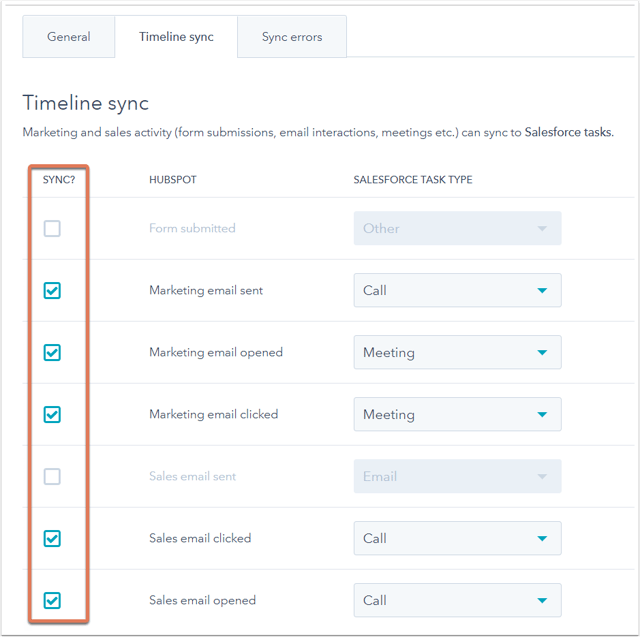Image resolution: width=640 pixels, height=637 pixels.
Task: Expand Marketing email clicked Meeting dropdown
Action: [x=458, y=415]
